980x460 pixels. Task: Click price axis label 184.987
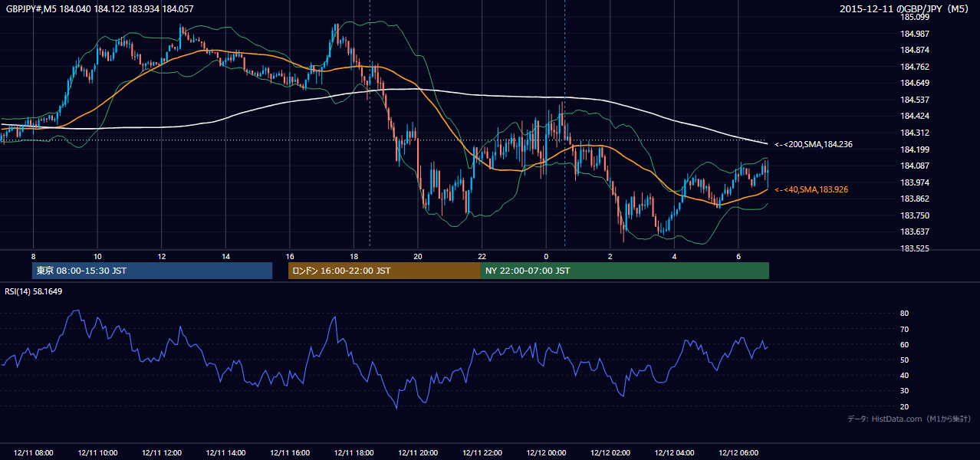click(915, 34)
